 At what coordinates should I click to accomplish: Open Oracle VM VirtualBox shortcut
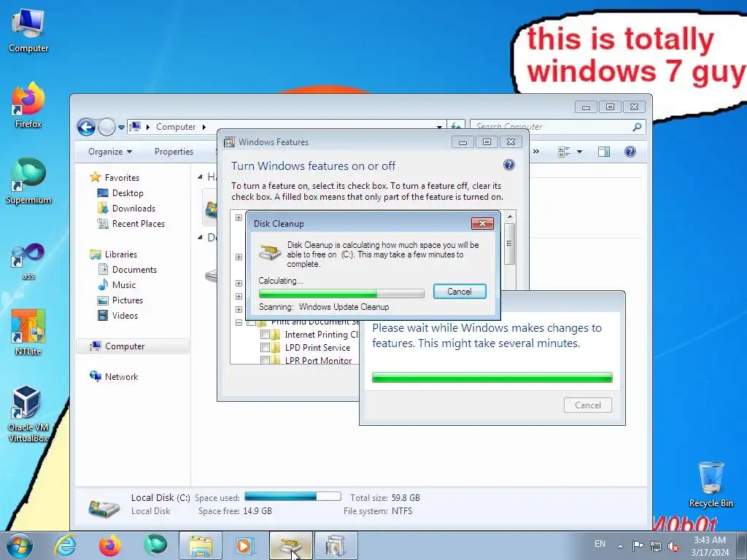[28, 413]
